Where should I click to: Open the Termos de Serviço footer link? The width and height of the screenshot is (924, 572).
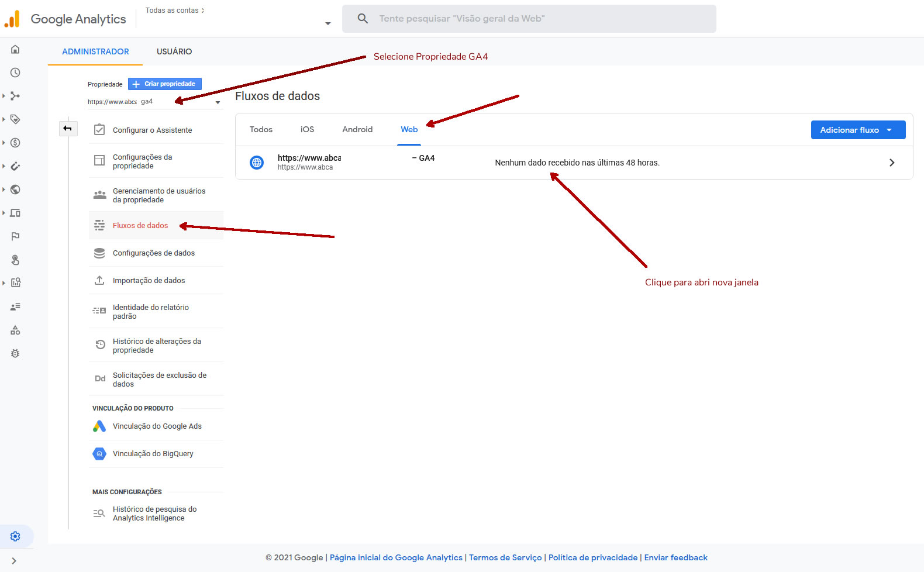point(505,557)
